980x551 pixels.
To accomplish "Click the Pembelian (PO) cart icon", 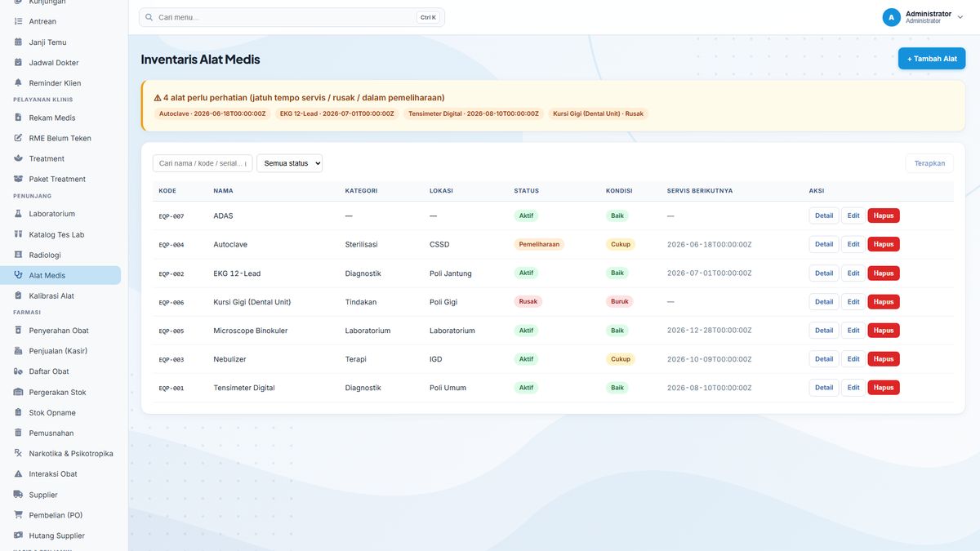I will (x=19, y=515).
